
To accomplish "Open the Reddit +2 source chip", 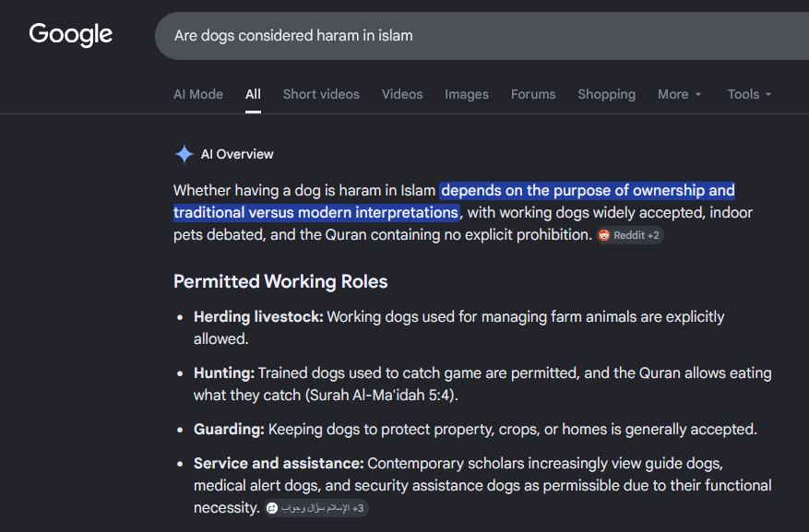I will [630, 235].
